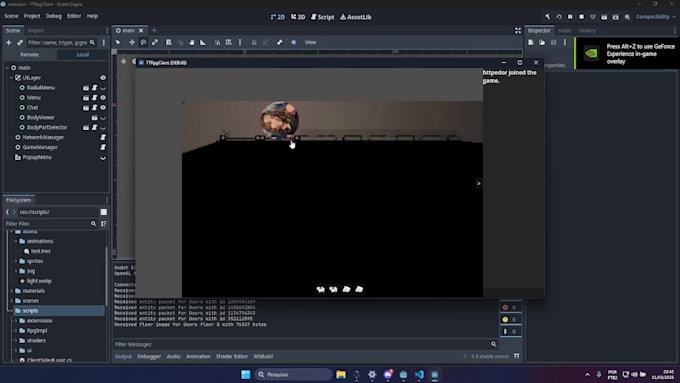
Task: Switch to the Node dock tab
Action: [564, 30]
